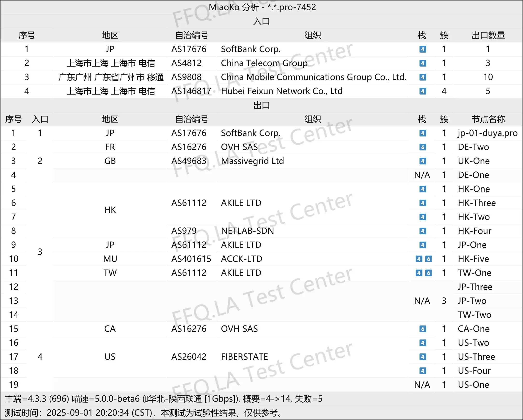Click the 节点名称 column header
Viewport: 523px width, 420px height.
pos(488,119)
